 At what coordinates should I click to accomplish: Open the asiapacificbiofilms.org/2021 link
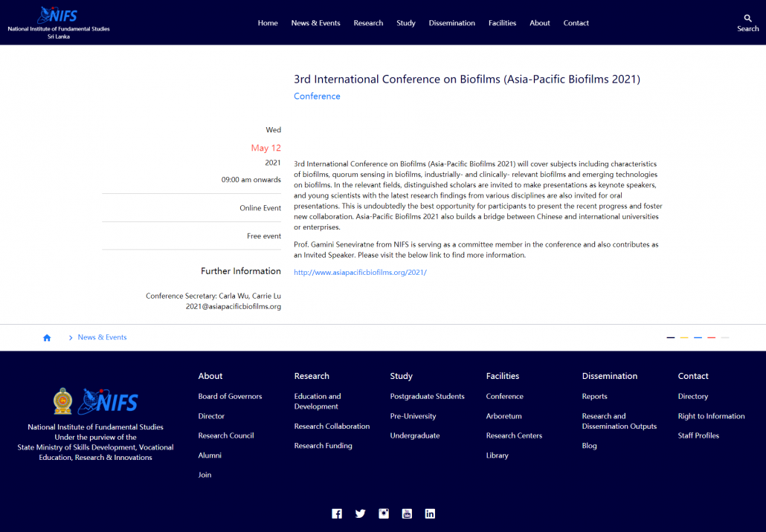[360, 273]
